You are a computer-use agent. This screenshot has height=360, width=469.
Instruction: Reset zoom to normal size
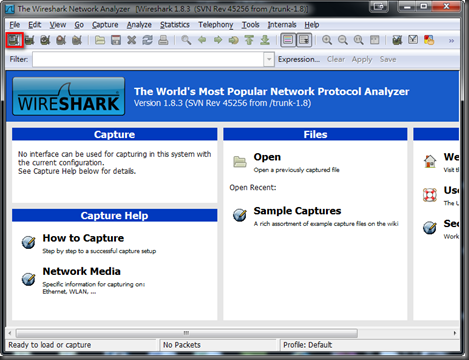(x=359, y=40)
